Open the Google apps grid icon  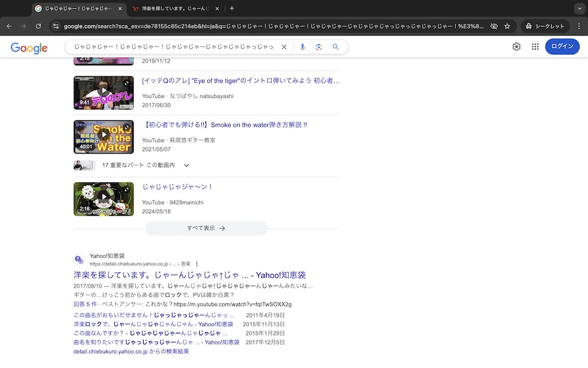pyautogui.click(x=535, y=46)
